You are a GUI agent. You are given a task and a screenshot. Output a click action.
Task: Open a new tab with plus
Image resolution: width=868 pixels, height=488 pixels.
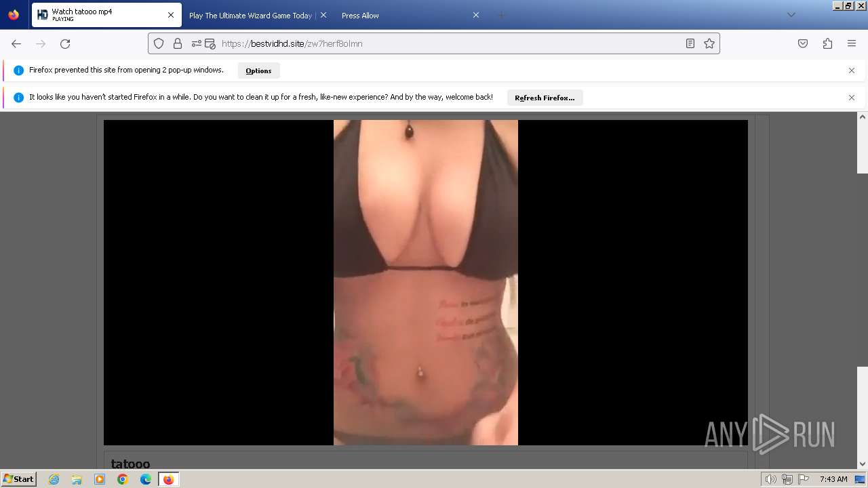[x=501, y=15]
